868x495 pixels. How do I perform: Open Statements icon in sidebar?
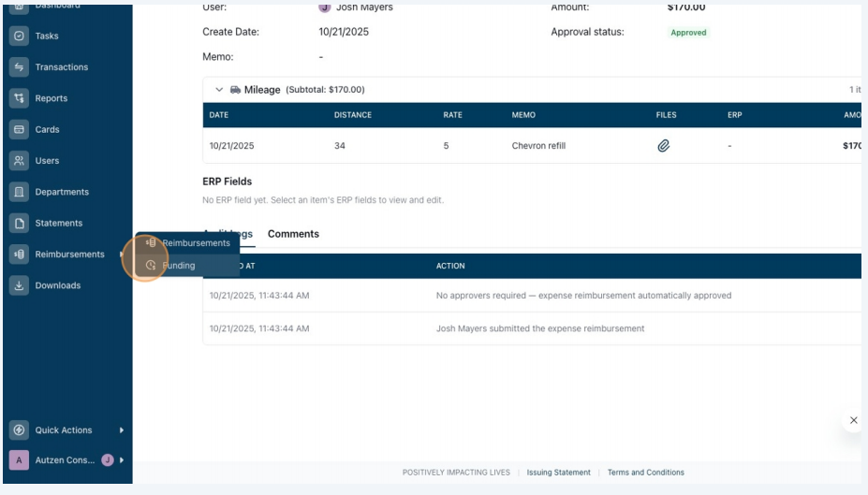(19, 224)
